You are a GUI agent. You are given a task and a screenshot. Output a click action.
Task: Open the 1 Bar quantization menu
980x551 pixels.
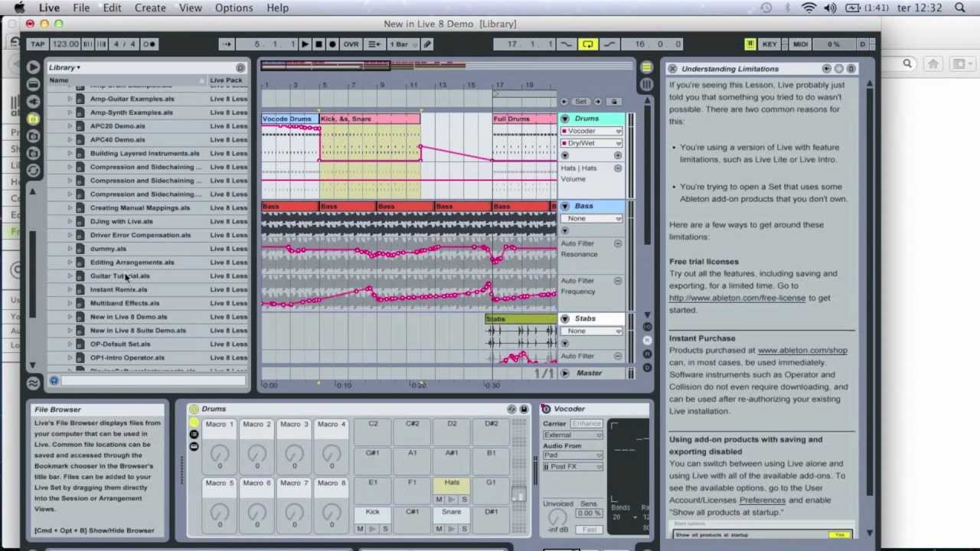[x=402, y=44]
